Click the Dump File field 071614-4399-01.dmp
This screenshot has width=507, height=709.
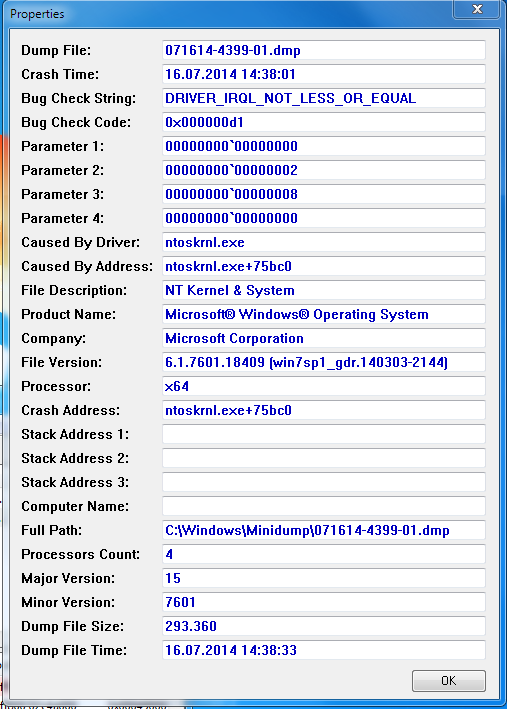point(324,50)
